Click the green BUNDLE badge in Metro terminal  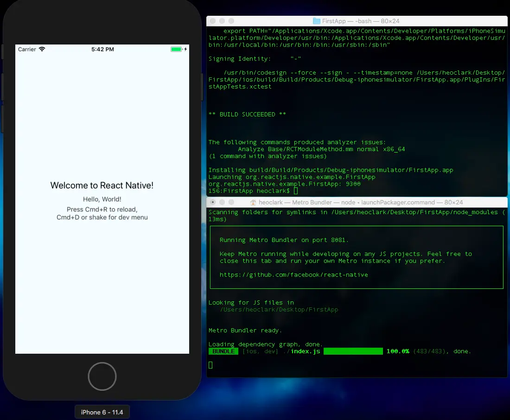coord(223,351)
